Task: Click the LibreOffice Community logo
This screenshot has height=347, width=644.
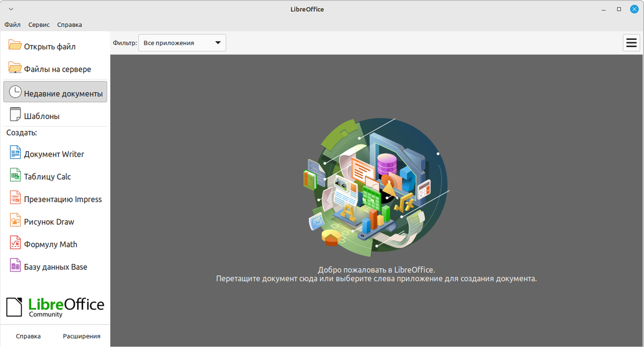Action: (55, 307)
